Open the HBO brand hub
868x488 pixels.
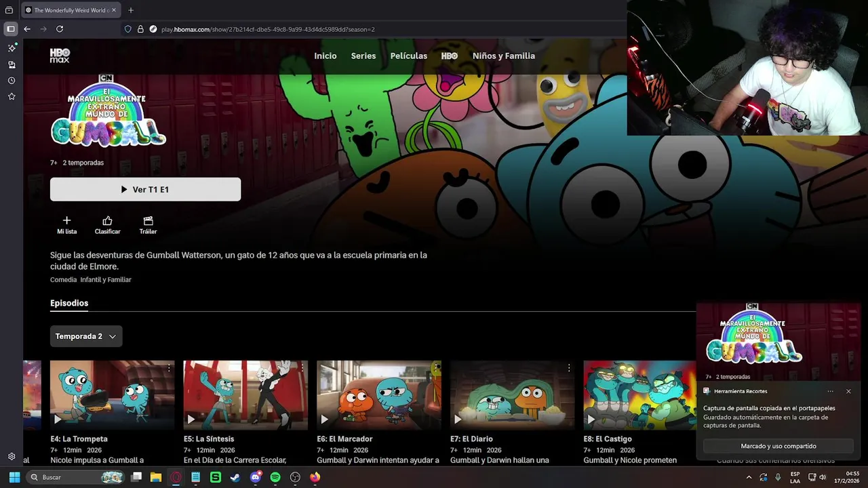[450, 56]
